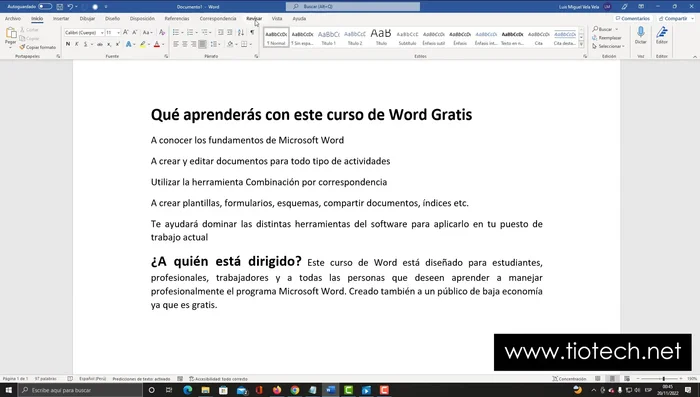
Task: Open the Seleccionar dropdown
Action: pos(608,46)
